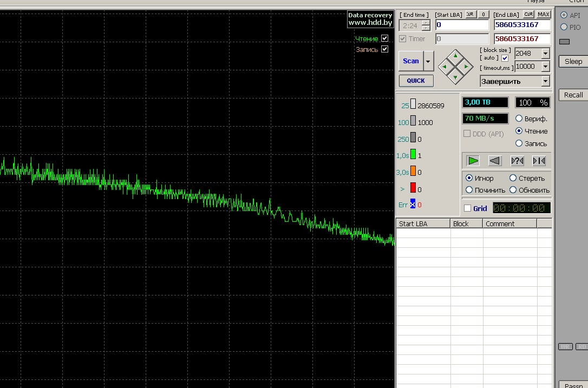588x388 pixels.
Task: Select the random scan mode icon
Action: pos(517,161)
